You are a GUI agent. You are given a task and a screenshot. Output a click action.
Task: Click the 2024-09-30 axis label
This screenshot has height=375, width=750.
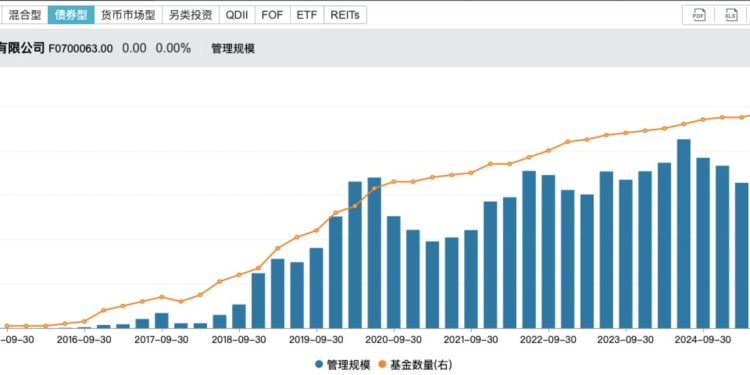click(703, 340)
